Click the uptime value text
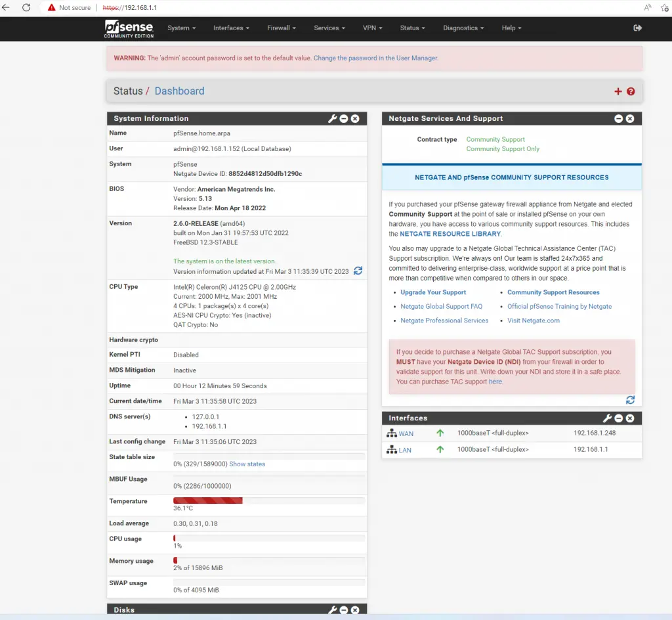The height and width of the screenshot is (620, 672). click(x=220, y=386)
